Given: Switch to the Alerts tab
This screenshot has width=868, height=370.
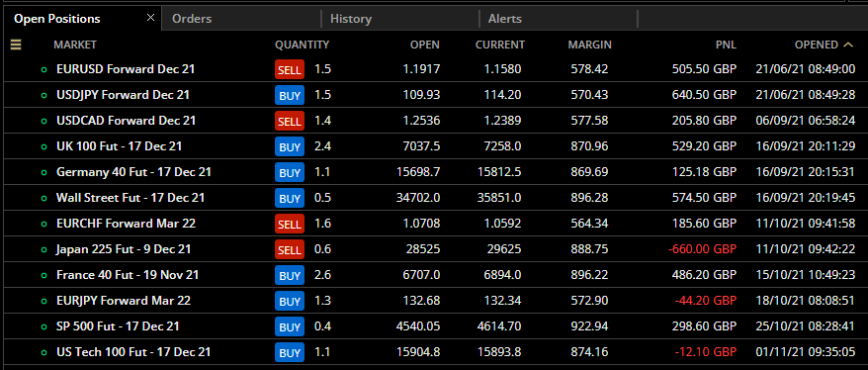Looking at the screenshot, I should point(505,19).
